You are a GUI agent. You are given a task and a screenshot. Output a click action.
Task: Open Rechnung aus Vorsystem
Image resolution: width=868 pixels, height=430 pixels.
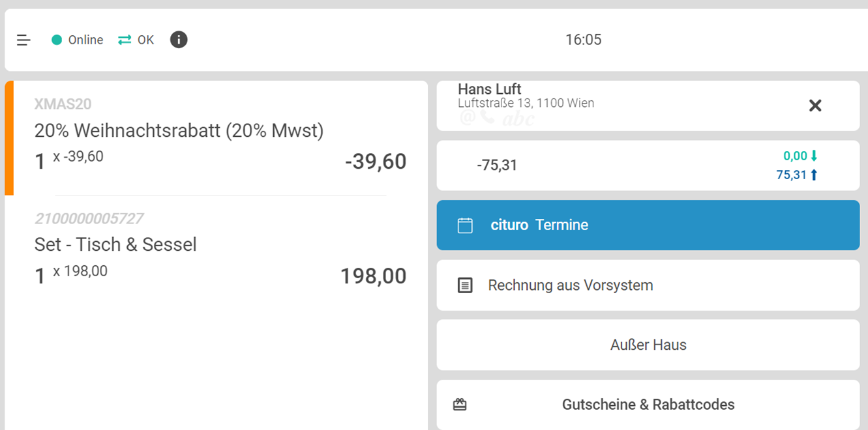click(x=571, y=285)
